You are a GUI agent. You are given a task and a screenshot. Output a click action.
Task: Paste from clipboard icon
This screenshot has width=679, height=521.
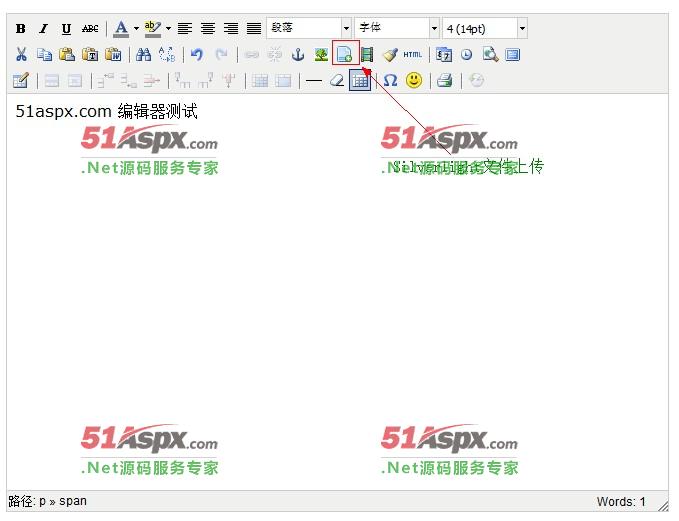pyautogui.click(x=67, y=55)
